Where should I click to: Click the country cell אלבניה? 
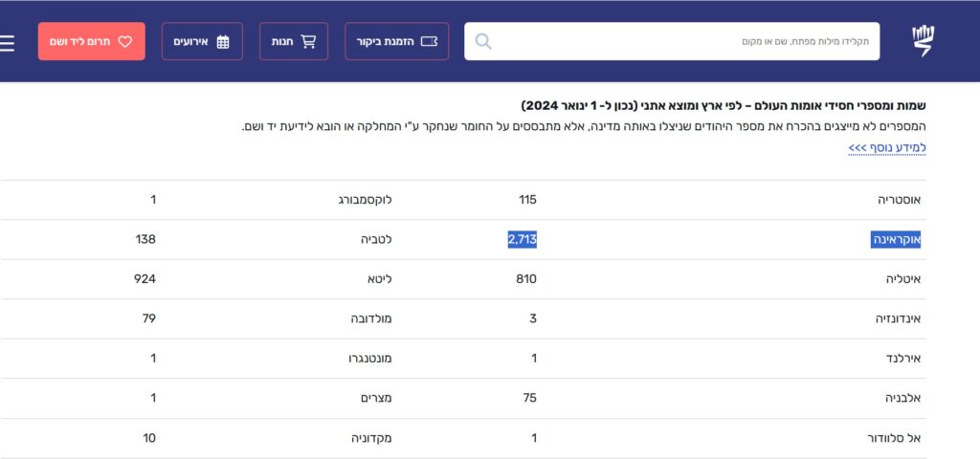pyautogui.click(x=902, y=399)
